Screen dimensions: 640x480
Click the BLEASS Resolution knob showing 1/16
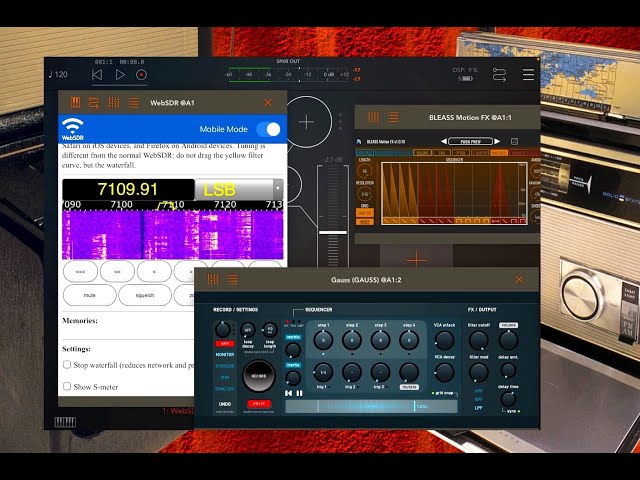(364, 194)
